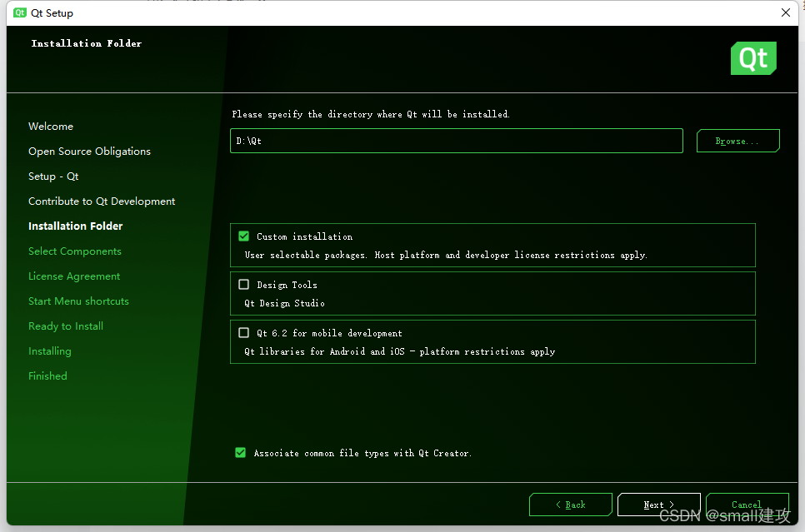Check Qt 6.2 for mobile development
805x532 pixels.
(244, 332)
